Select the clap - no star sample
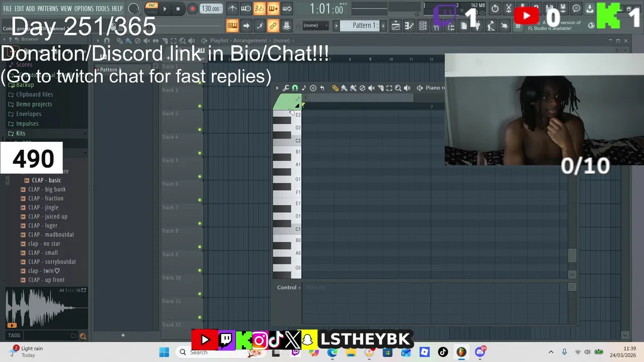The image size is (644, 362). tap(44, 243)
